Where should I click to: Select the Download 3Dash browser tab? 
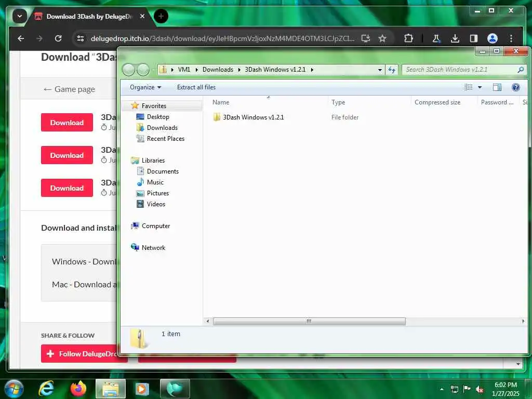pyautogui.click(x=89, y=16)
